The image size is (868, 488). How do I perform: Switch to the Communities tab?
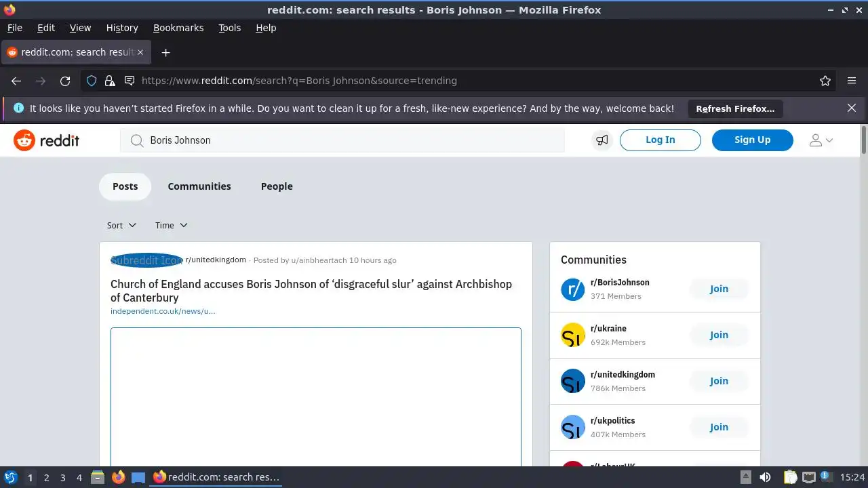click(199, 186)
